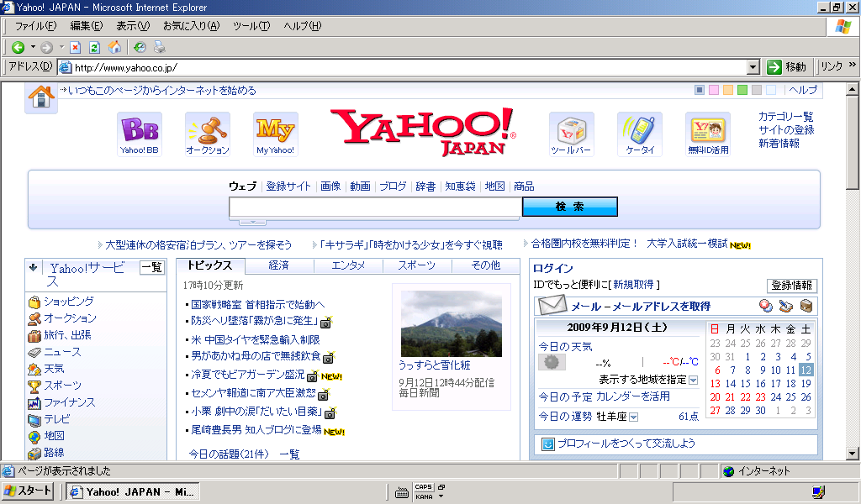Expand the links toolbar chevron
The image size is (861, 504).
[852, 65]
